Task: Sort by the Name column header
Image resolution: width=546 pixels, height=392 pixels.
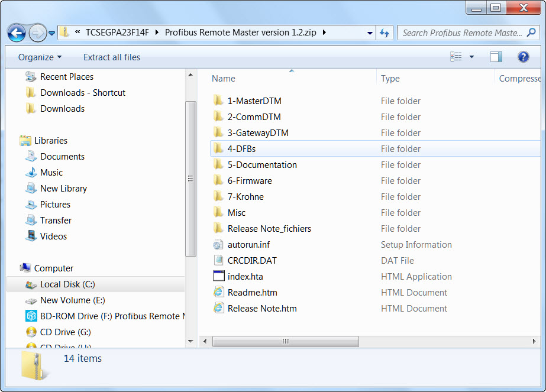Action: point(223,78)
